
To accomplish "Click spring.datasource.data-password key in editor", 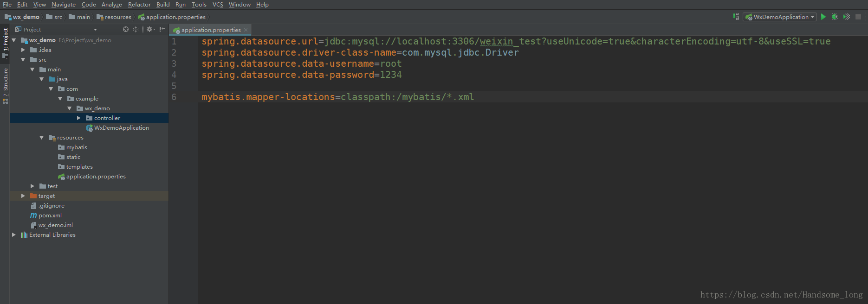I will [288, 75].
